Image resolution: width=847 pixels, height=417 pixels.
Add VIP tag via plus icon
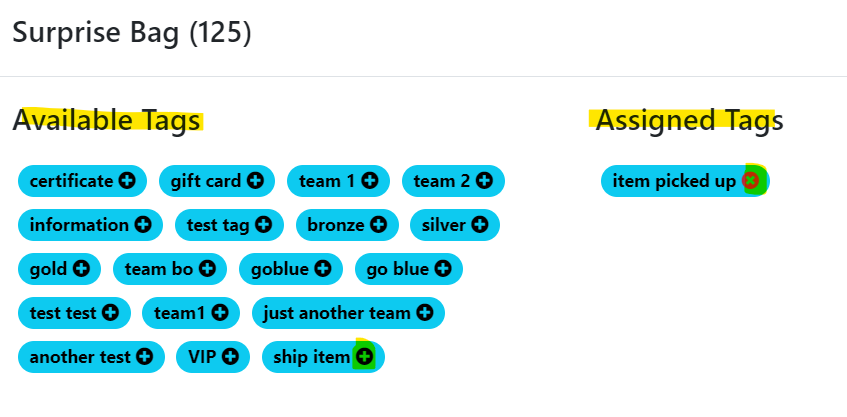click(230, 357)
